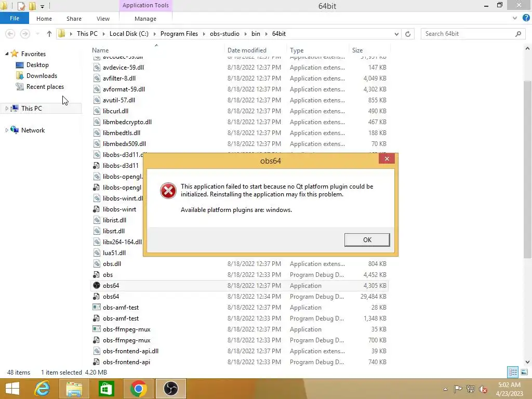Select the avfilter-8.dll file icon

tap(97, 78)
